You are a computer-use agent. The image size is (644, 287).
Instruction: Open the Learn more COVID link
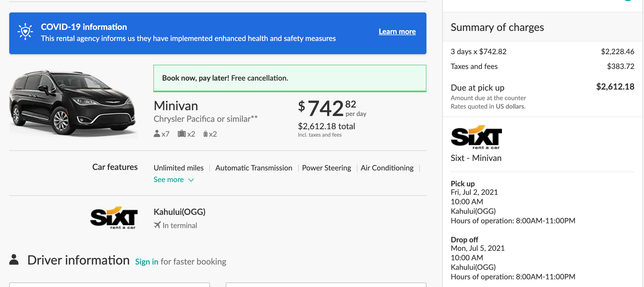(x=397, y=32)
